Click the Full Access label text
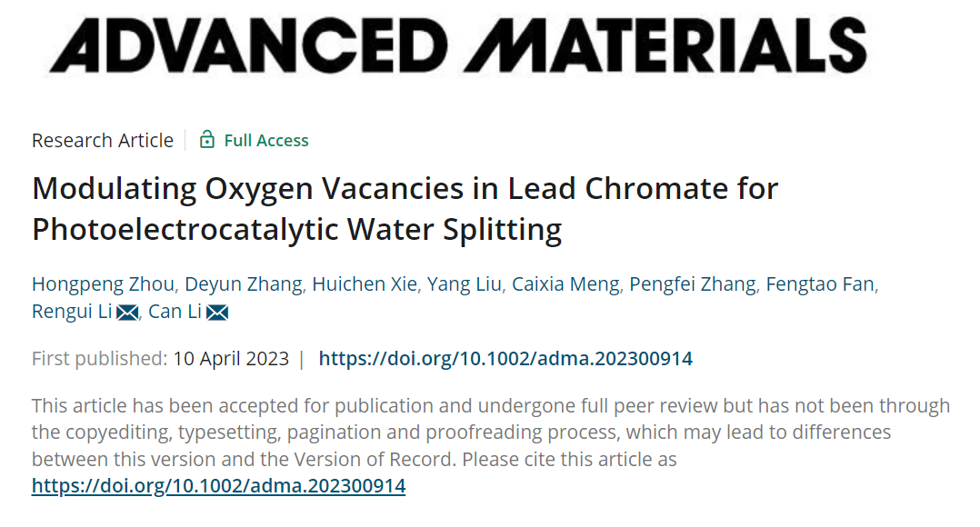980x527 pixels. click(x=266, y=141)
